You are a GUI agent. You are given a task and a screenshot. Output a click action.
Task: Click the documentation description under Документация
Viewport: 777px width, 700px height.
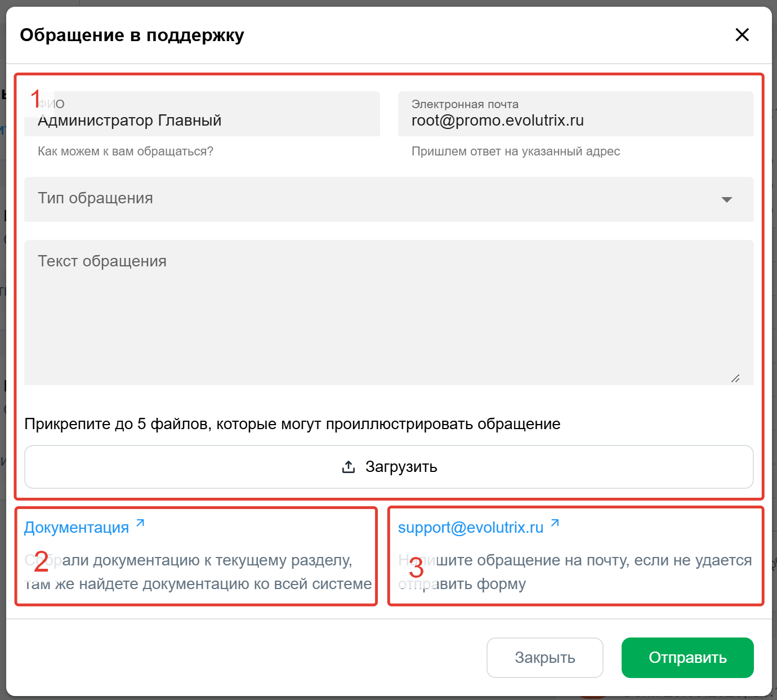point(198,572)
